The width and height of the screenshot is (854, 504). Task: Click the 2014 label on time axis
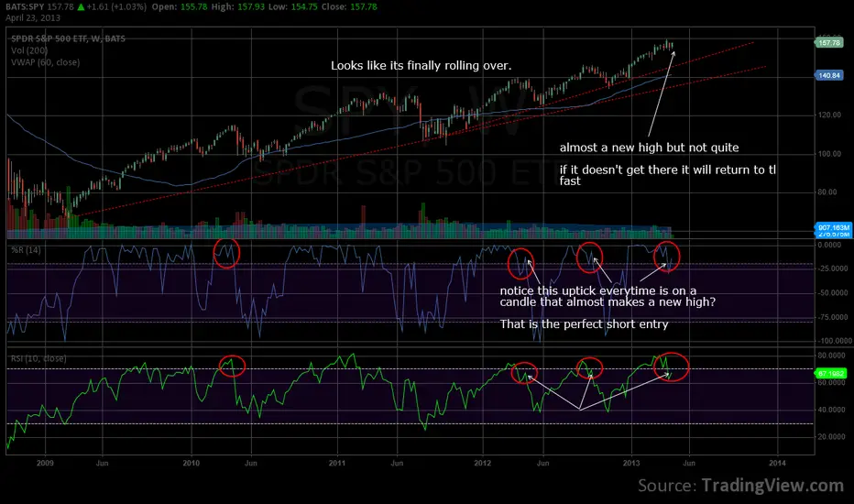777,463
